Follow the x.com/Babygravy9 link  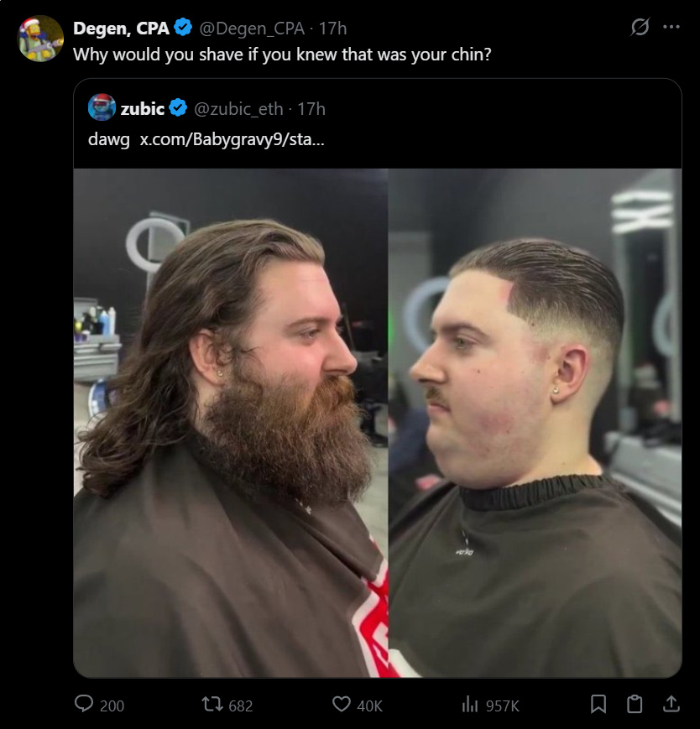click(232, 139)
